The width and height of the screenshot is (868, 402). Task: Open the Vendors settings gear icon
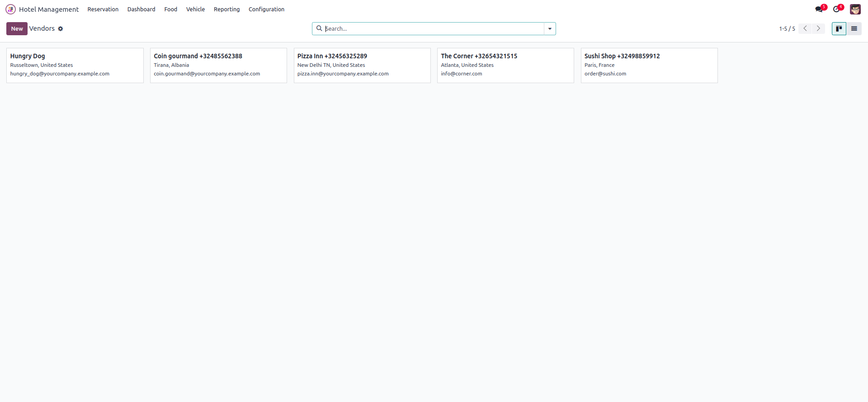coord(61,29)
